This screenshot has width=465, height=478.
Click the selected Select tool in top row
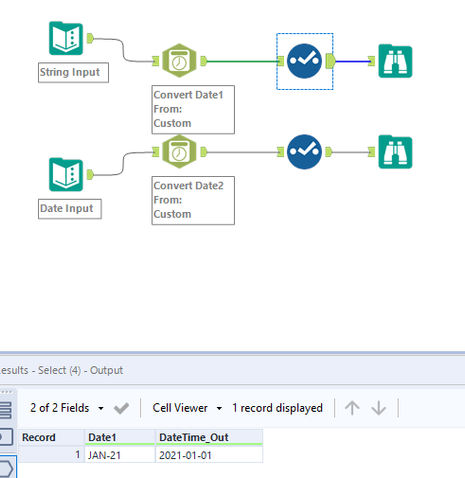(x=304, y=61)
